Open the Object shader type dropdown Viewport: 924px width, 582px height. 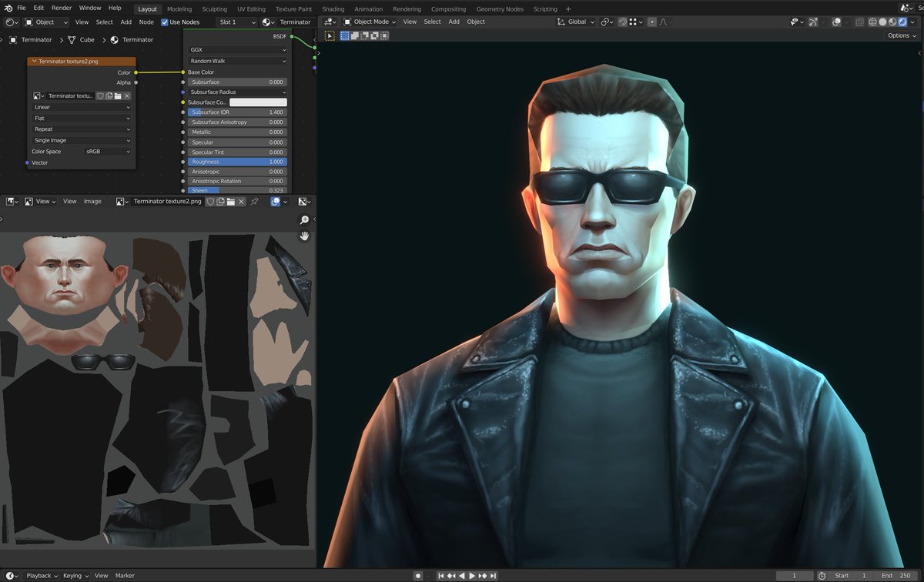point(48,22)
